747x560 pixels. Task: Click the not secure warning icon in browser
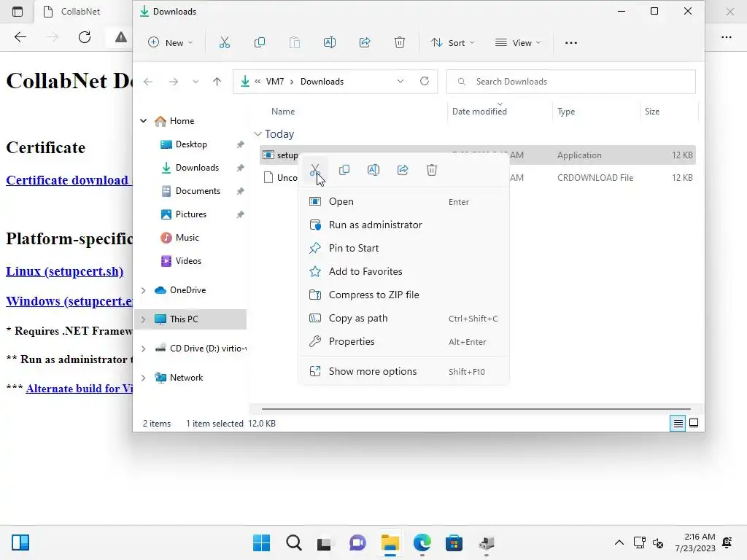[x=121, y=37]
